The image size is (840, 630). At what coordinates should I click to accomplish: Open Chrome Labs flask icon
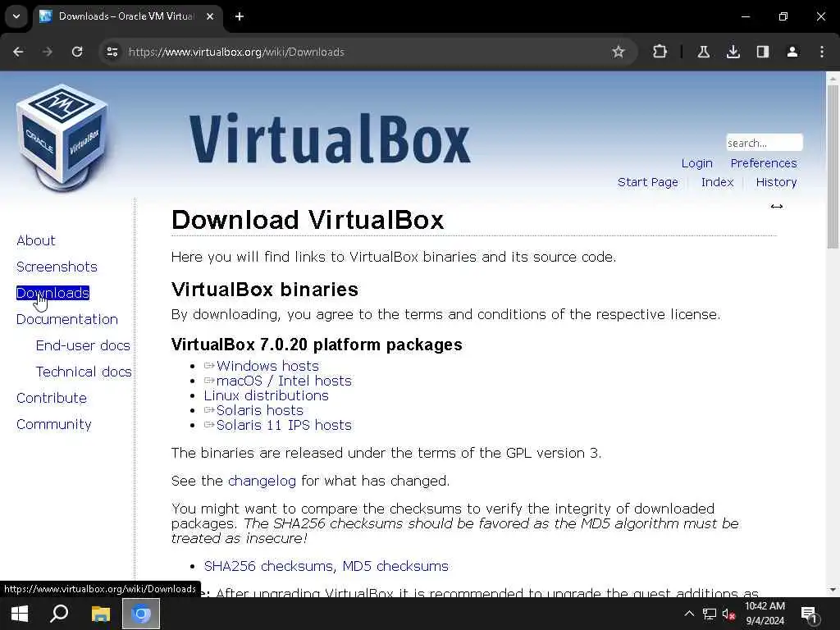click(x=703, y=52)
